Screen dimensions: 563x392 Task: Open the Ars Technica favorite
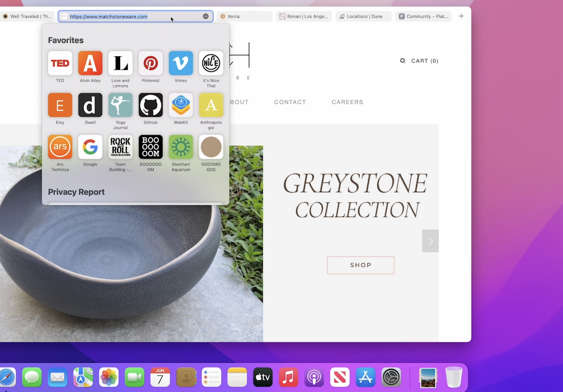tap(60, 147)
